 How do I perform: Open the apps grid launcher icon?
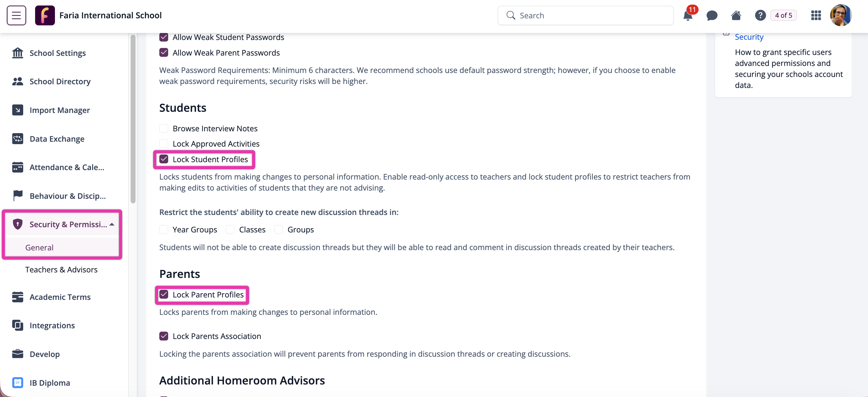[x=816, y=16]
